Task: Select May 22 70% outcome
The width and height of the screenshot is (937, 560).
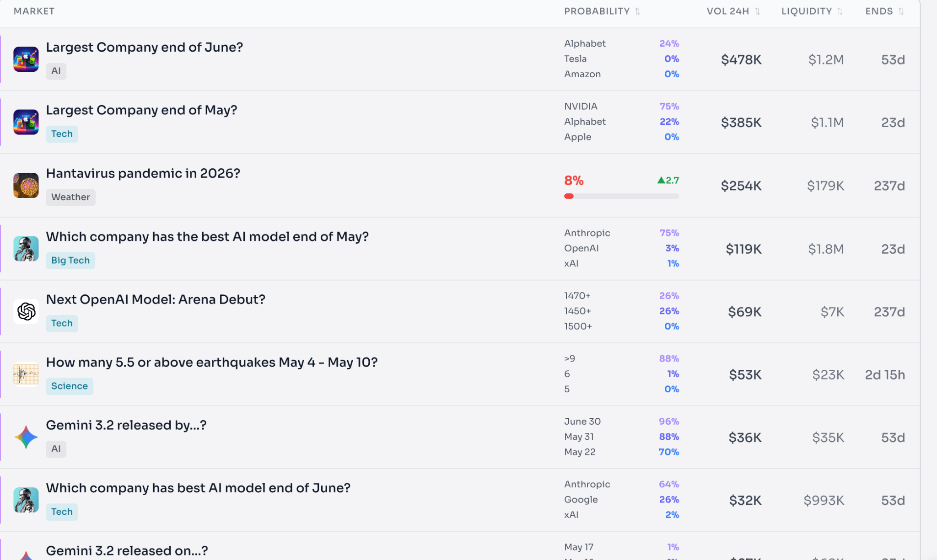Action: coord(621,452)
